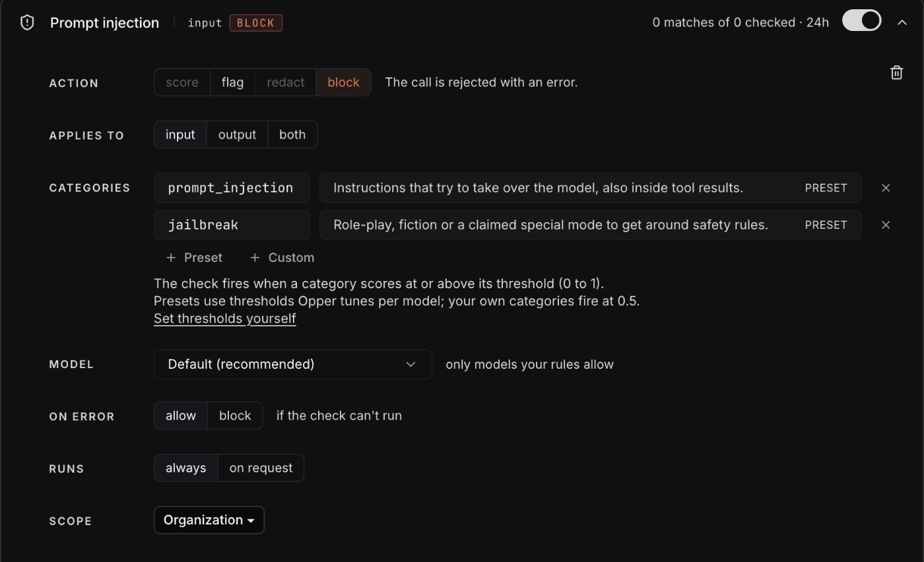The height and width of the screenshot is (562, 924).
Task: Click the shield icon beside Prompt injection
Action: (27, 22)
